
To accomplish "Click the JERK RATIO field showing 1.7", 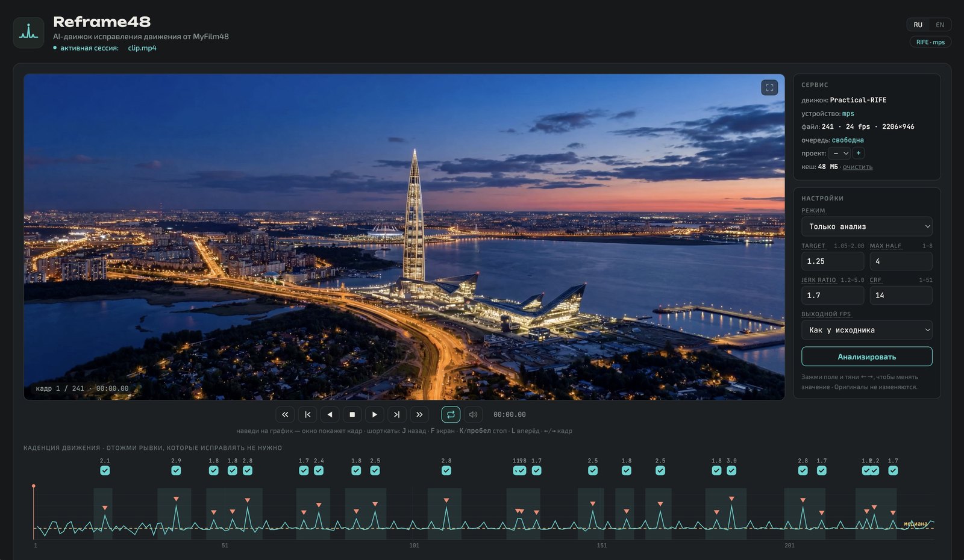I will point(833,296).
